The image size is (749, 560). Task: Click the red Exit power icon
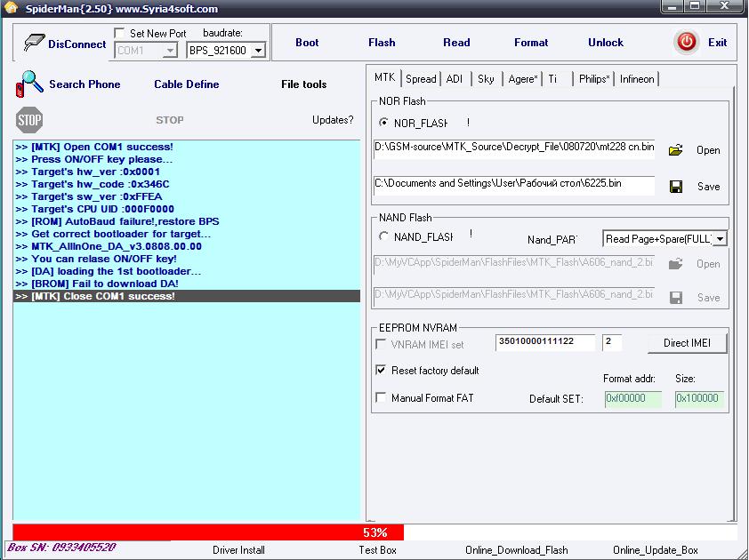click(687, 42)
